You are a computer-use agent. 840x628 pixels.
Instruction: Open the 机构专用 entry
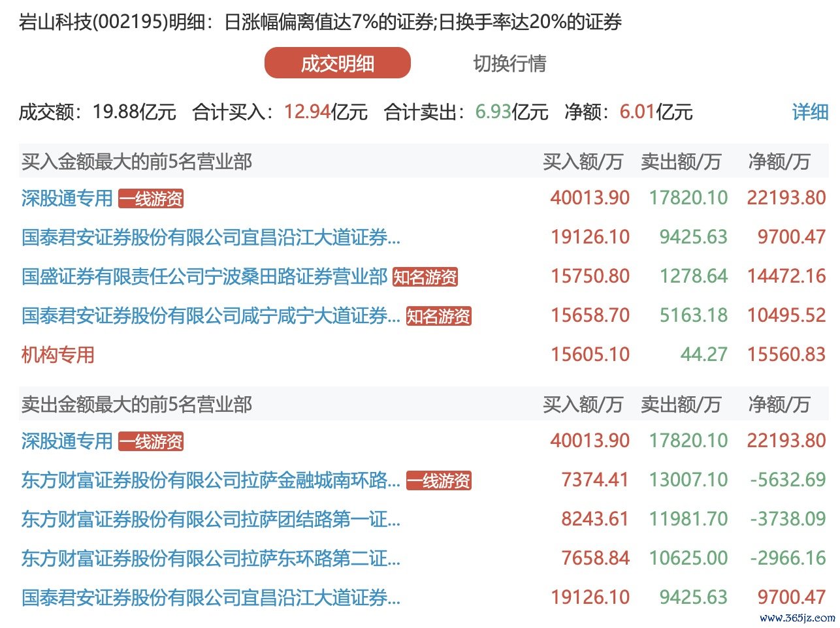(x=57, y=354)
